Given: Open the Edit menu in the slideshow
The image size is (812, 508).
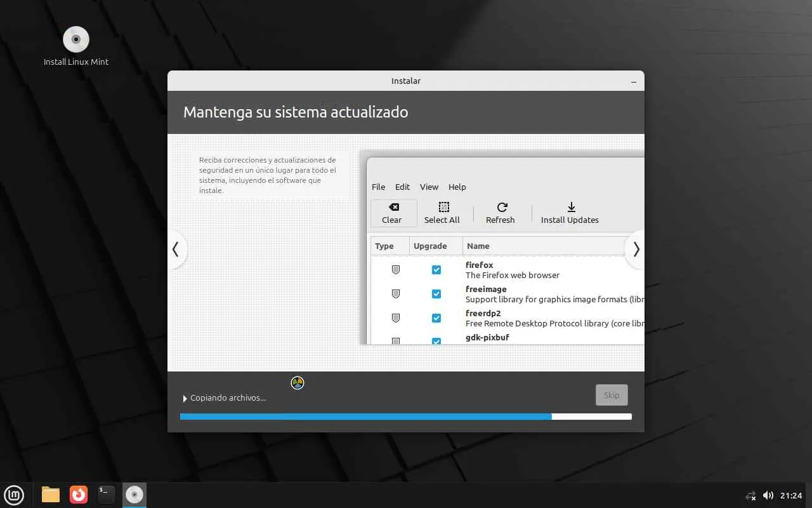Looking at the screenshot, I should coord(403,187).
